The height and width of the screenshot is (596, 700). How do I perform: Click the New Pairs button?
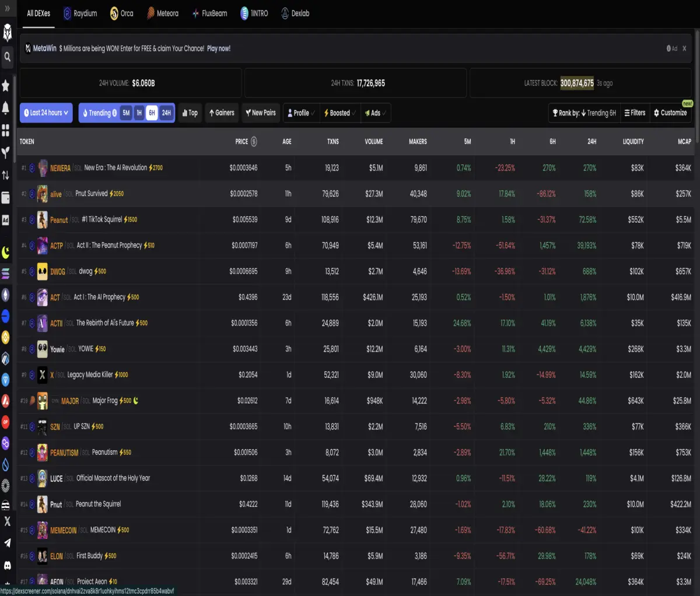click(x=261, y=113)
